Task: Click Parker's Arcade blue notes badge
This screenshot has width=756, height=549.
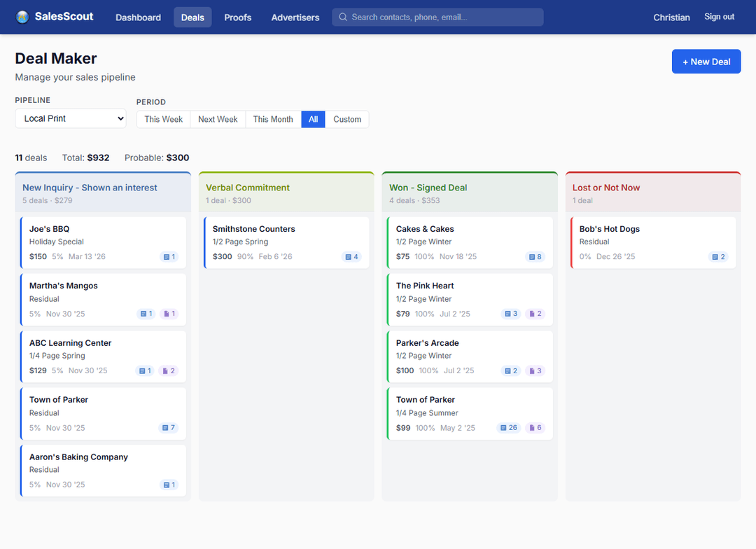Action: 511,370
